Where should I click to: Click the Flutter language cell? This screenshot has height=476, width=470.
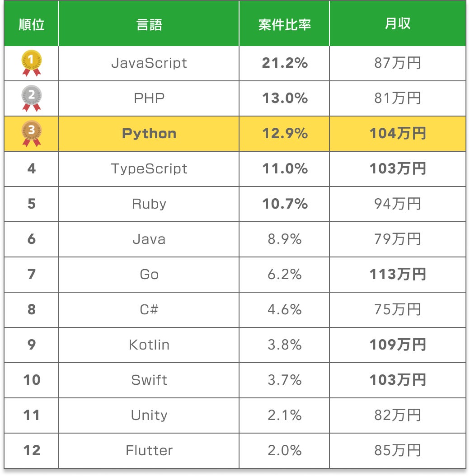click(x=149, y=451)
